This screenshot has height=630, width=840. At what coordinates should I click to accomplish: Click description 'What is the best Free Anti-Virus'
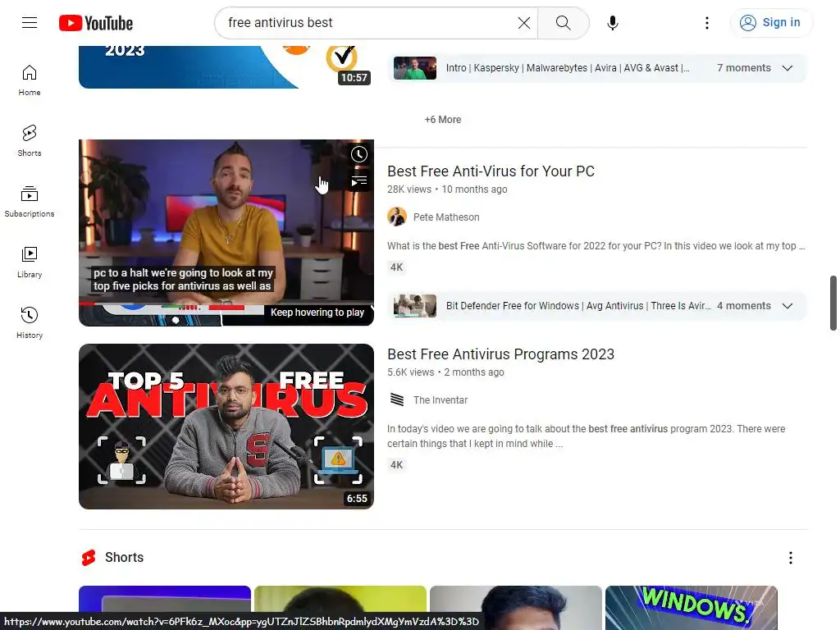pyautogui.click(x=596, y=246)
